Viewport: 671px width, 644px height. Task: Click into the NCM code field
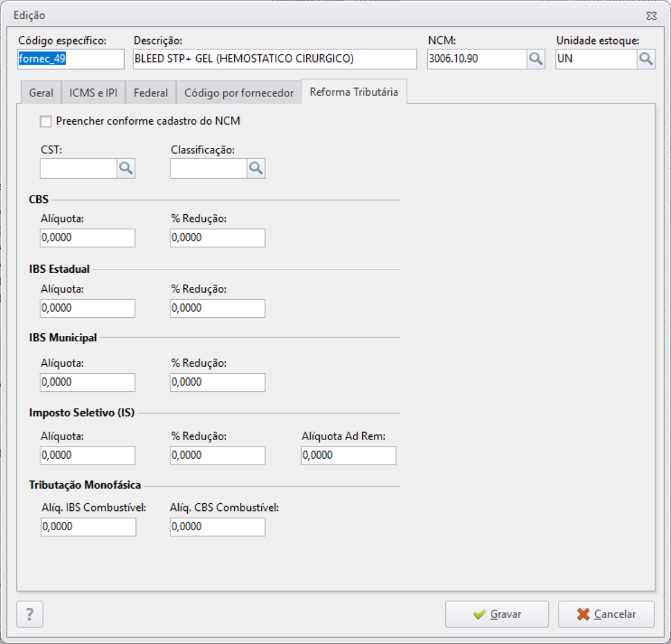point(477,59)
